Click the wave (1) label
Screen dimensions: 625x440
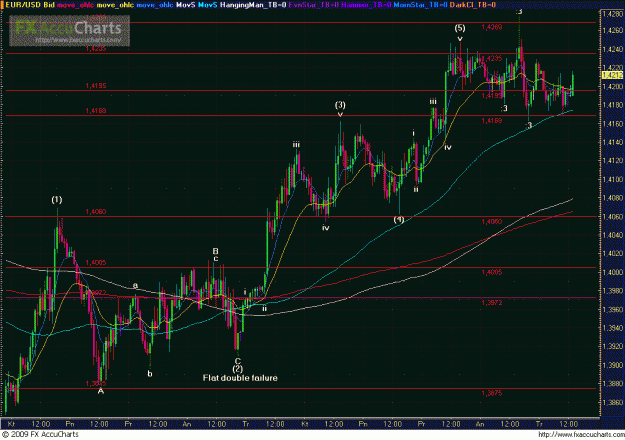coord(57,200)
